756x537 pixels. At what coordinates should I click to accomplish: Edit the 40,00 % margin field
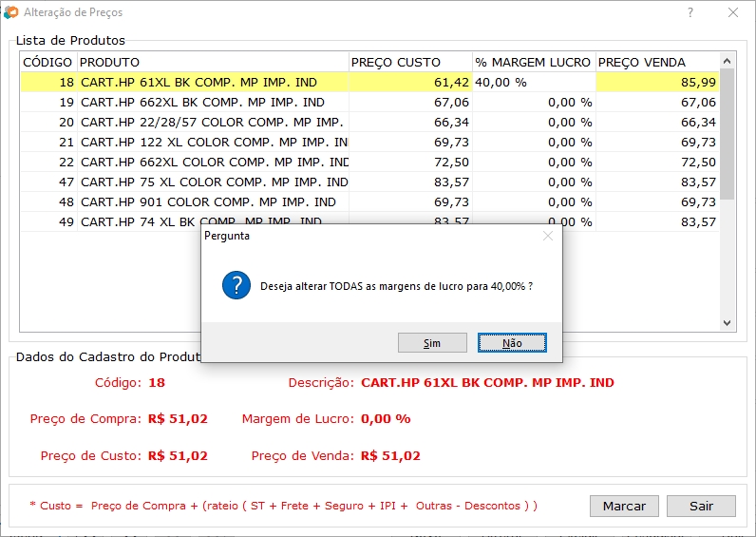pyautogui.click(x=533, y=83)
